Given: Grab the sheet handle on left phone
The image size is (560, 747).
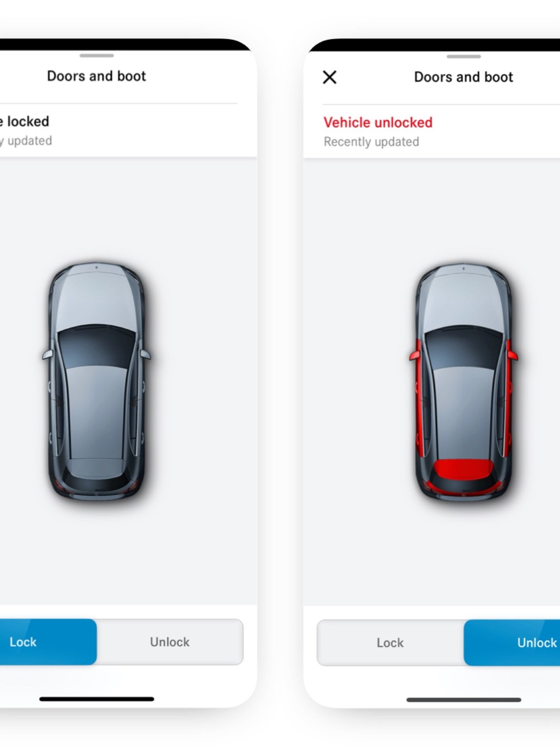Looking at the screenshot, I should click(96, 56).
